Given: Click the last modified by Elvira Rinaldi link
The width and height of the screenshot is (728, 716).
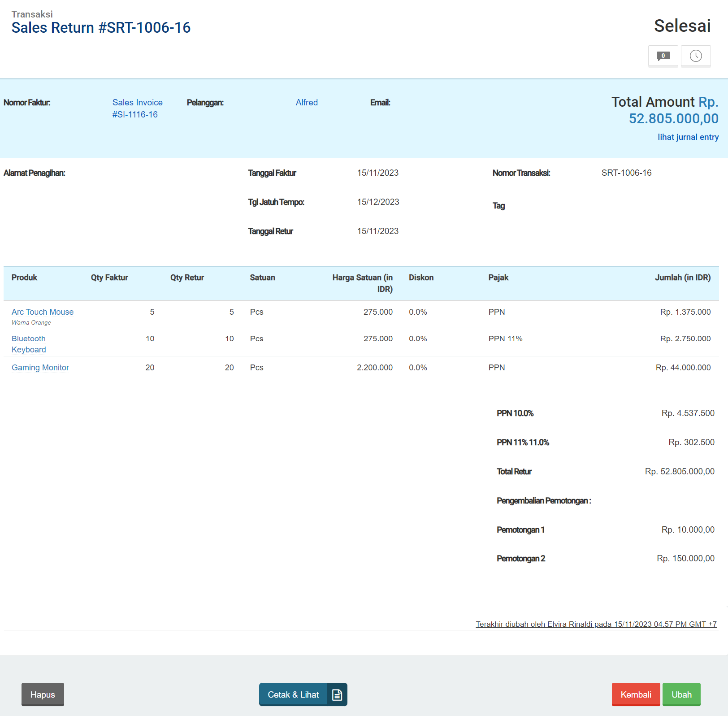Looking at the screenshot, I should point(596,624).
